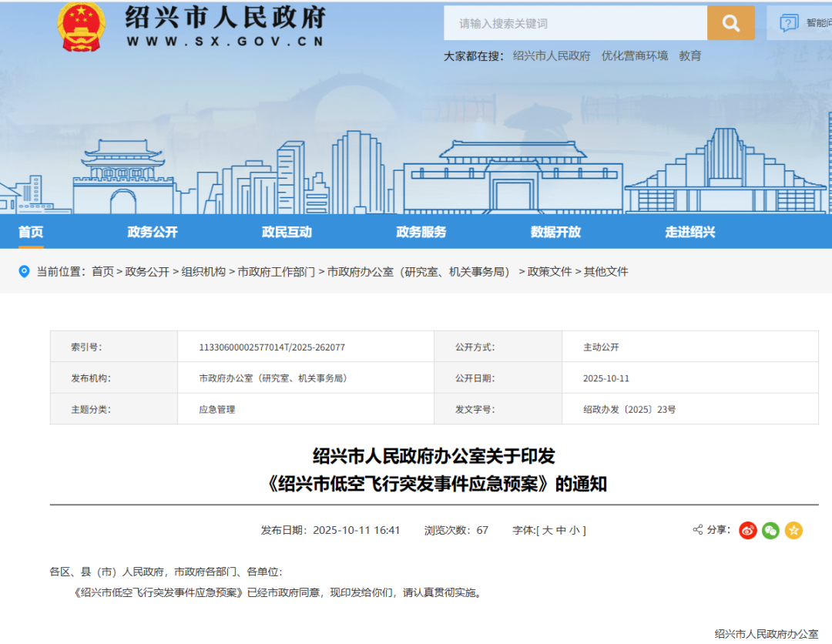Share the notice via WeChat icon
This screenshot has height=644, width=832.
click(x=770, y=530)
